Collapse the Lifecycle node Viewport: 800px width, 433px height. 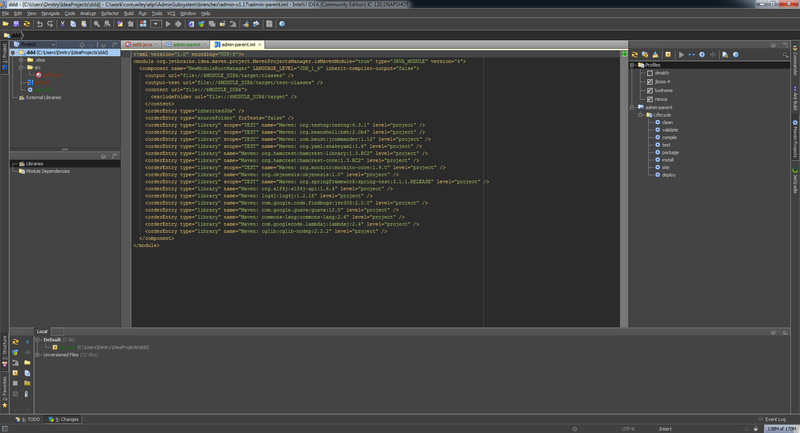point(641,115)
